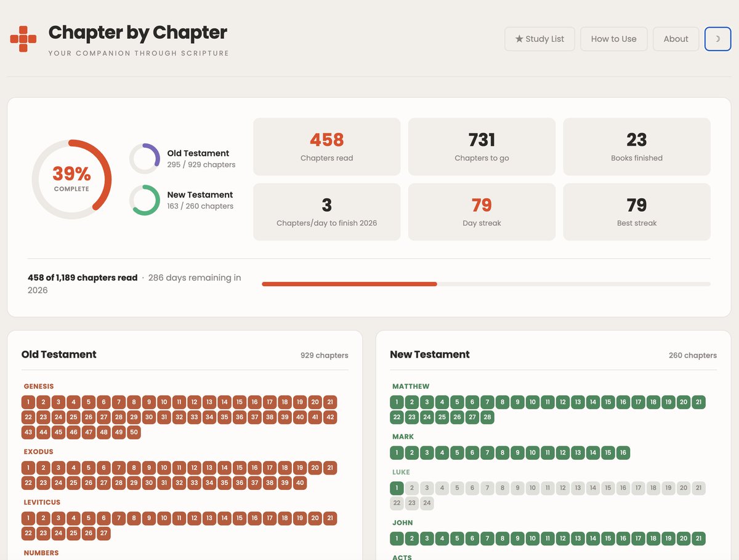Mark Luke chapter 21 as read
The width and height of the screenshot is (739, 560).
[x=698, y=489]
